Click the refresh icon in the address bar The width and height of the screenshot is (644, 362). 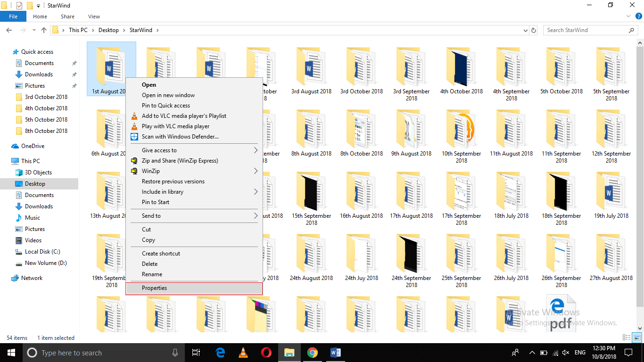[534, 30]
